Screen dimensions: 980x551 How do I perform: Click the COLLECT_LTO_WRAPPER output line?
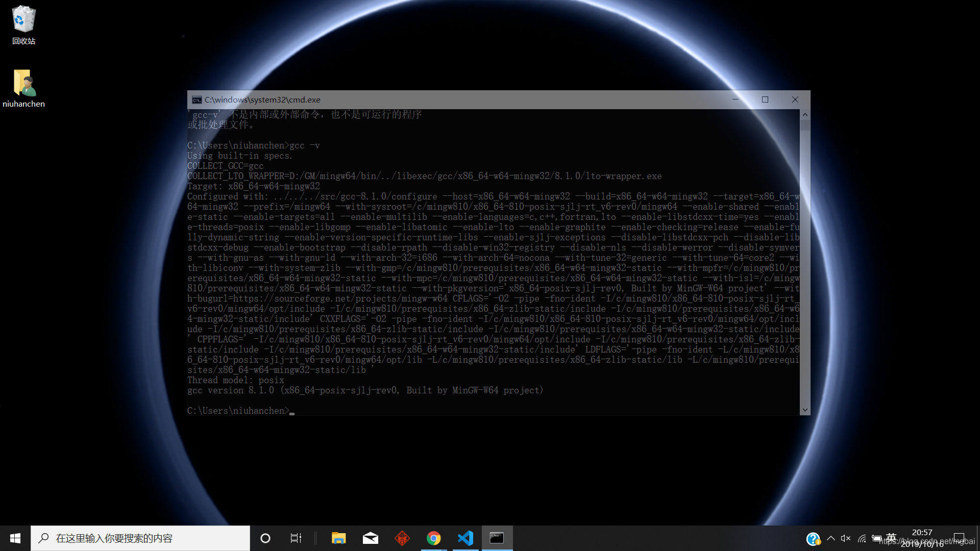pyautogui.click(x=425, y=176)
